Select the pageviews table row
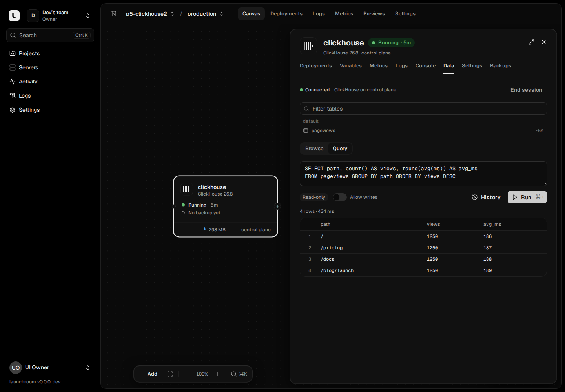Image resolution: width=565 pixels, height=392 pixels. click(x=423, y=131)
